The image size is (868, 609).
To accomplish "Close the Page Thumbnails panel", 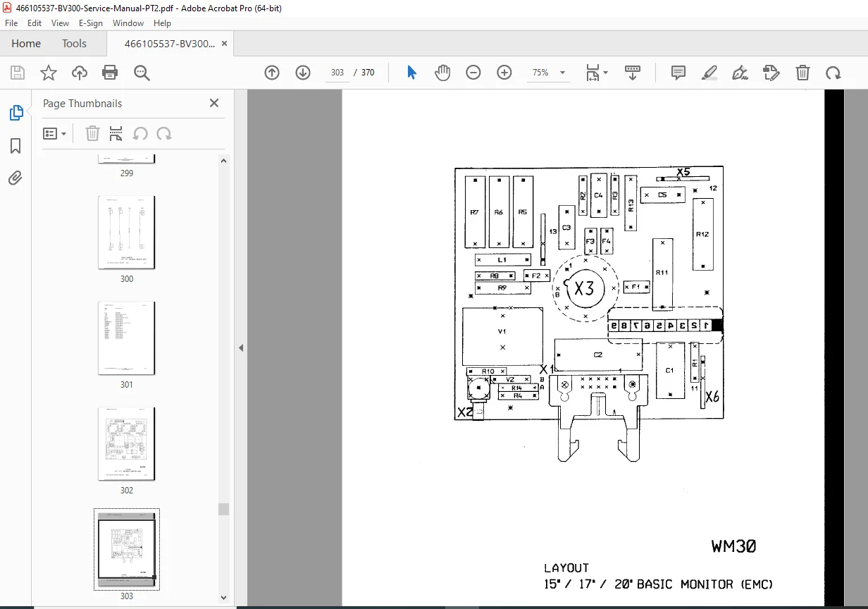I will pos(214,103).
